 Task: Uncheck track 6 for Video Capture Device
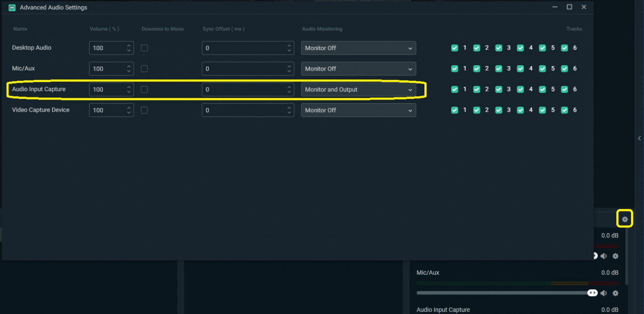tap(564, 110)
